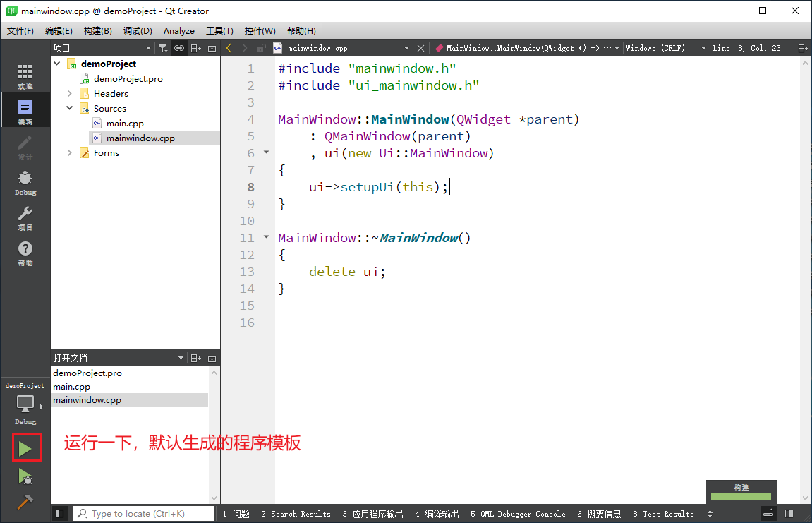Collapse the Sources folder
The width and height of the screenshot is (812, 523).
click(x=69, y=108)
